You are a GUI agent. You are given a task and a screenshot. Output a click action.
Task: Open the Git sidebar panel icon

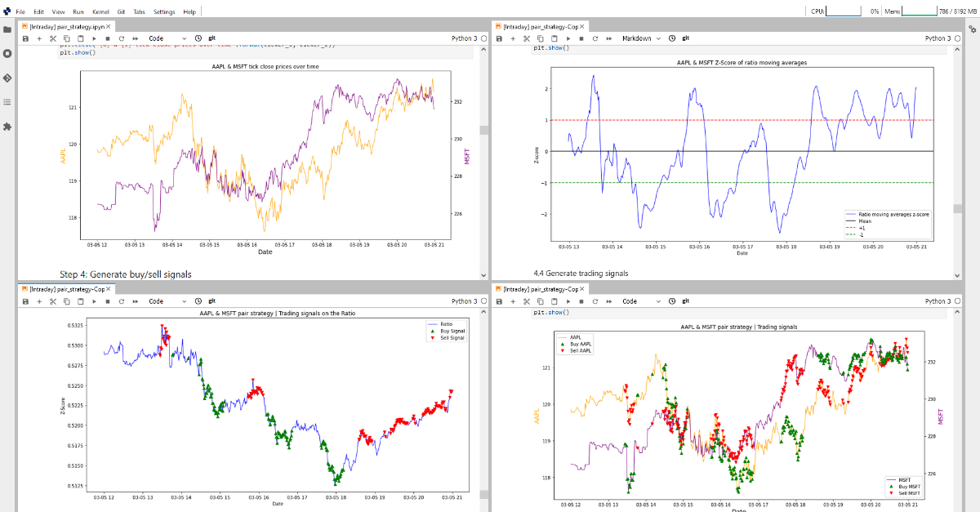[7, 78]
